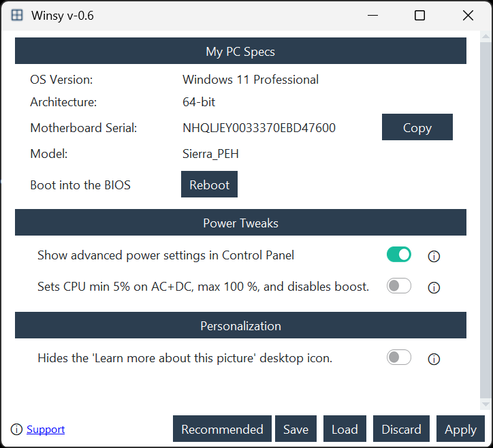The image size is (493, 448).
Task: Click the Save button
Action: [x=296, y=429]
